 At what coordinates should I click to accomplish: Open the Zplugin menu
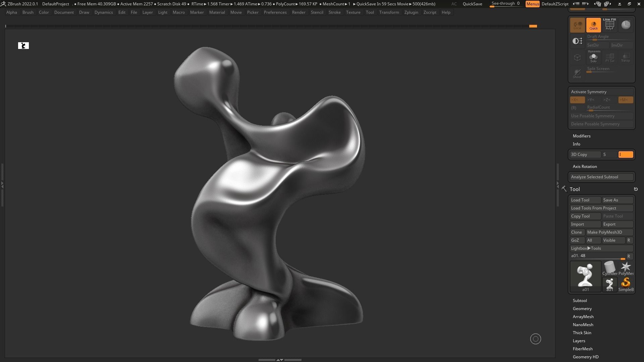tap(411, 12)
